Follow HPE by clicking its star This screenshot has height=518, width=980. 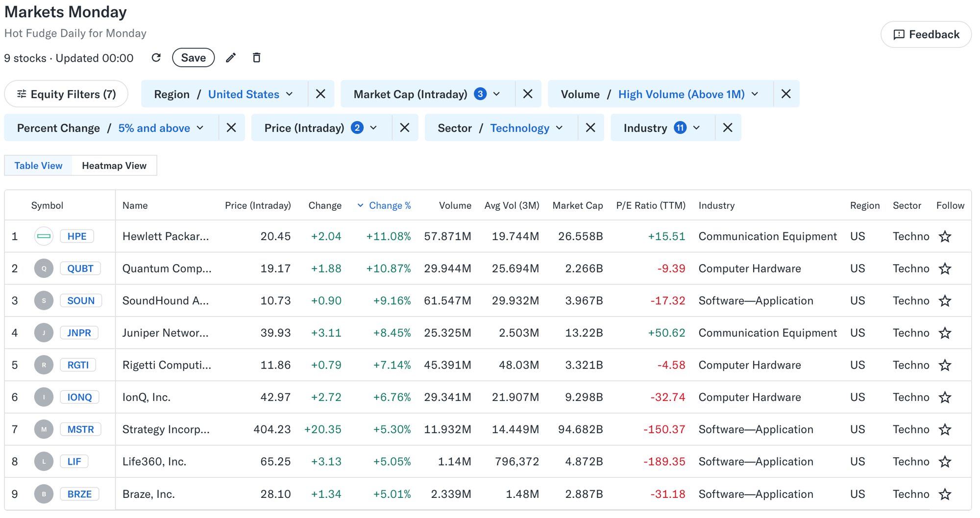(x=945, y=236)
